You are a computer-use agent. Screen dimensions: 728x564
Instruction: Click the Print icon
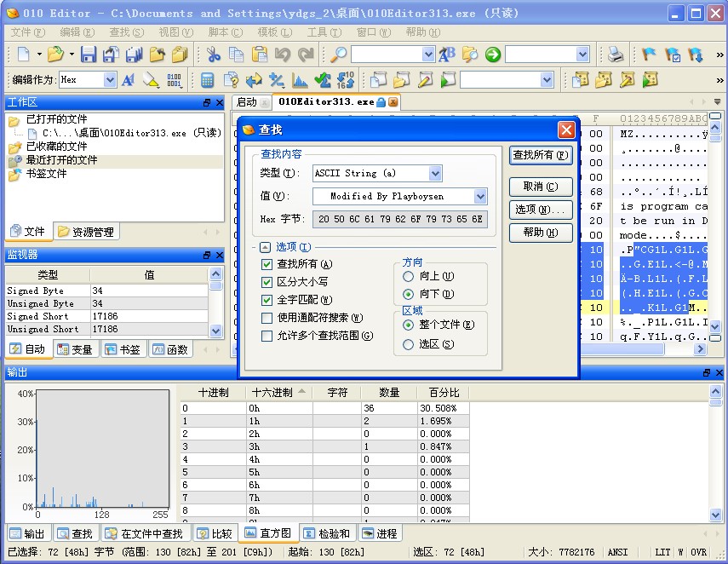(616, 55)
